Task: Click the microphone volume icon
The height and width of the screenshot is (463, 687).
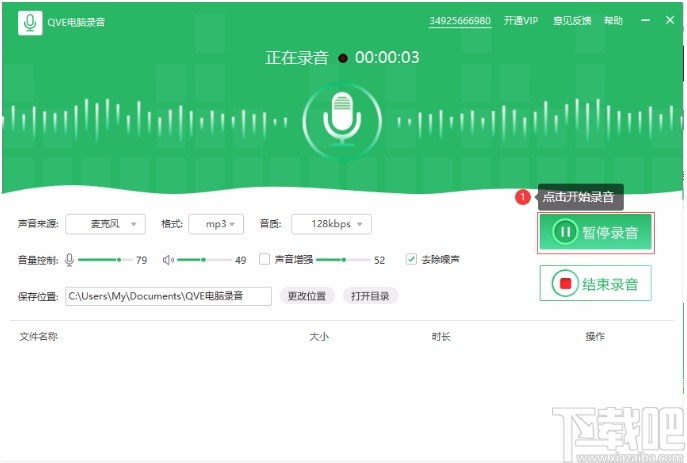Action: (69, 260)
